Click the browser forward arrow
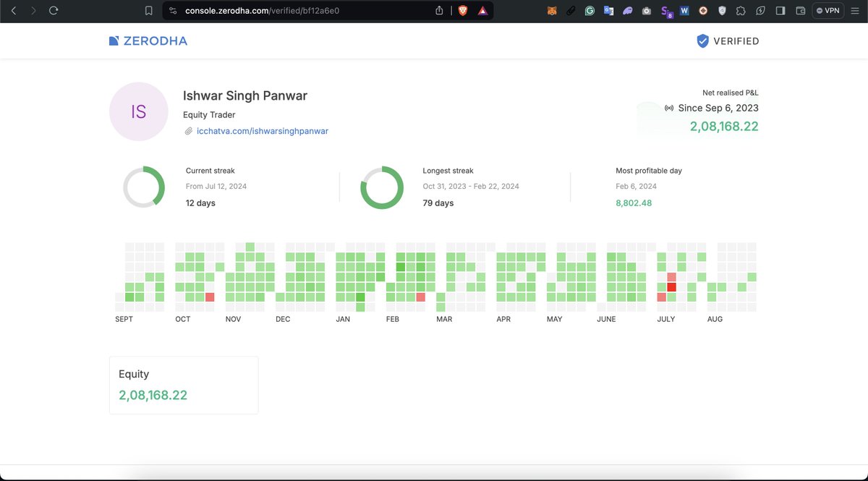868x481 pixels. [x=33, y=11]
